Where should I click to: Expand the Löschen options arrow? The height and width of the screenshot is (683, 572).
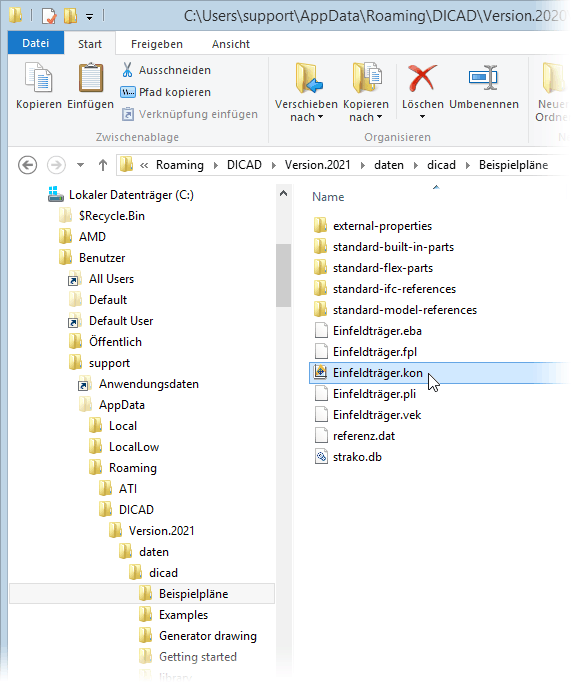click(422, 117)
